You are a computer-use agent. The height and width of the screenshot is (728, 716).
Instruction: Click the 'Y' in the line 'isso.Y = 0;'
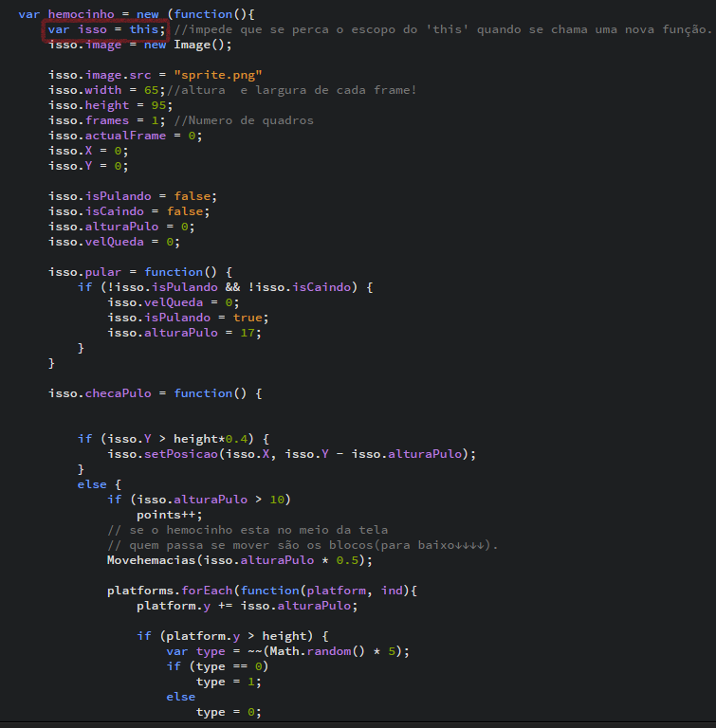[88, 166]
